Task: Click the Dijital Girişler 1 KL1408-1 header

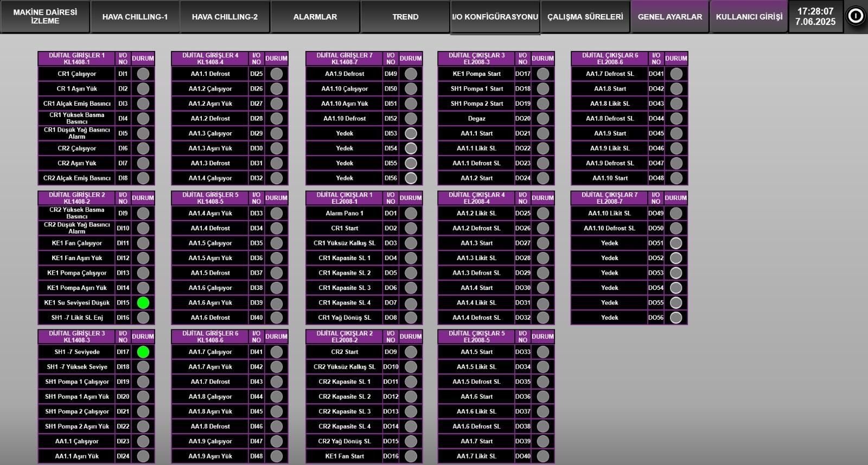Action: (x=76, y=59)
